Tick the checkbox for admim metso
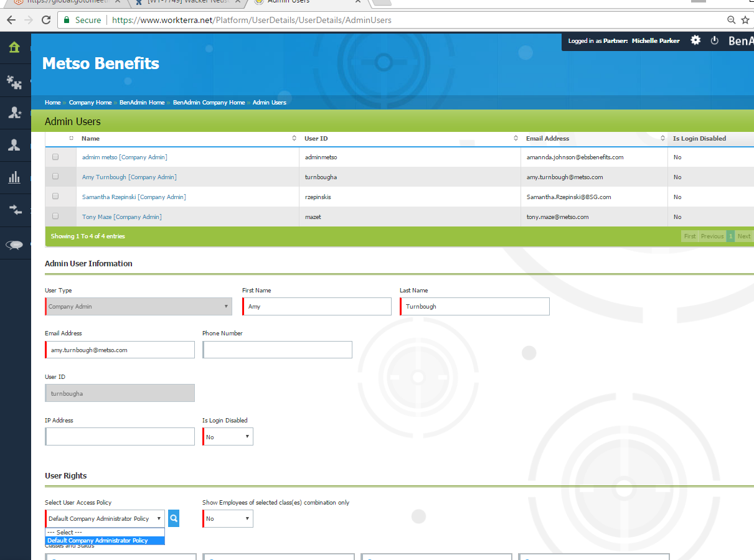 click(55, 157)
